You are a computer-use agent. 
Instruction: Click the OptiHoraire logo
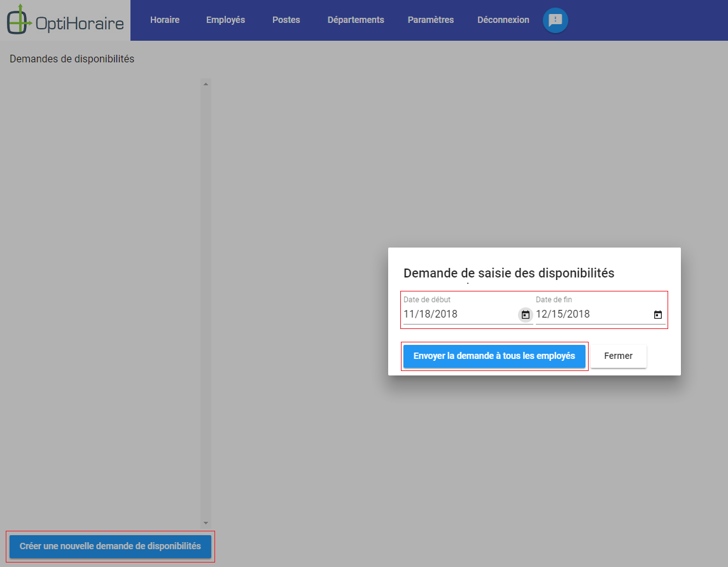(x=66, y=20)
